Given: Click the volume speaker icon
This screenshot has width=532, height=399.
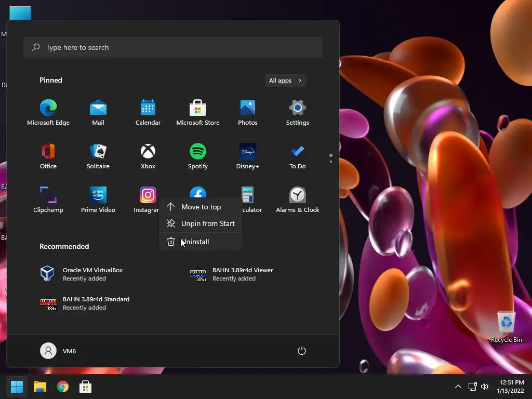Looking at the screenshot, I should [x=485, y=387].
